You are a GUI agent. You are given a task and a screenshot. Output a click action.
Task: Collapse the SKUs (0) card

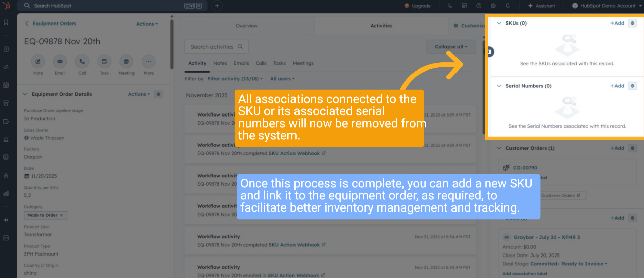[x=499, y=23]
